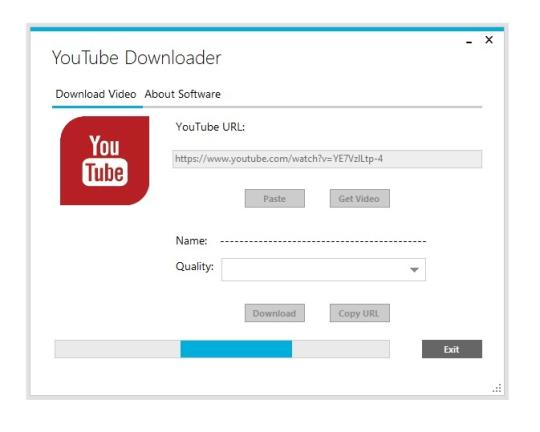
Task: Click the Exit button
Action: [x=452, y=349]
